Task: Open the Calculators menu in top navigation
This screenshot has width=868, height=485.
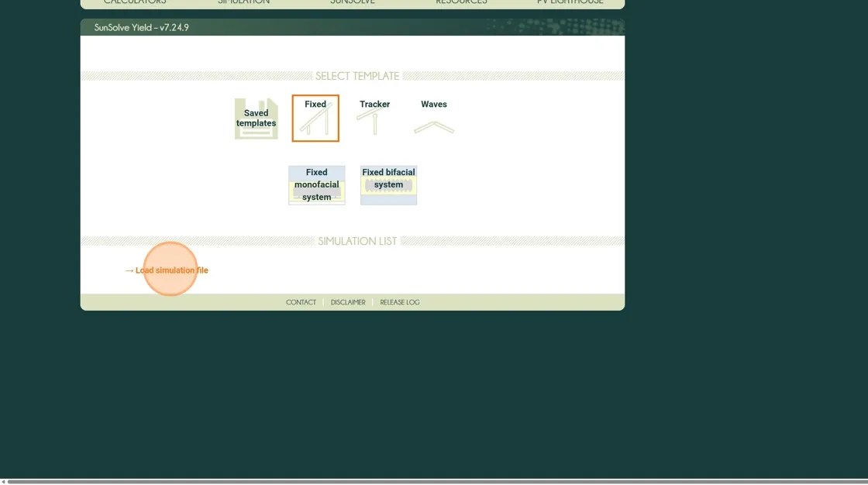Action: (x=135, y=2)
